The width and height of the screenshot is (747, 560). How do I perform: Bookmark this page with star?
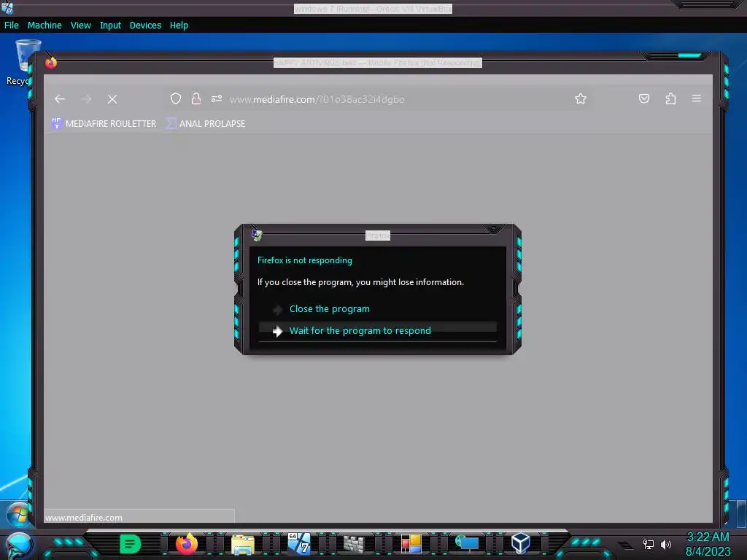coord(580,98)
